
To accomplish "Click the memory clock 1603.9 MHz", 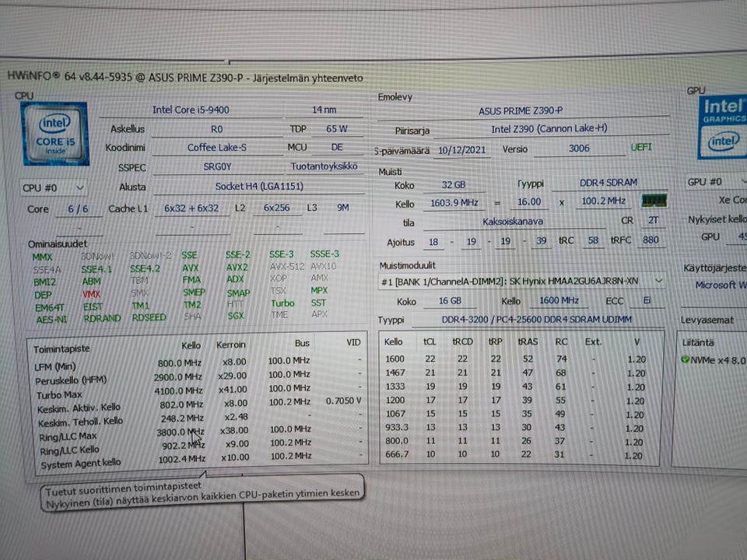I will coord(454,203).
